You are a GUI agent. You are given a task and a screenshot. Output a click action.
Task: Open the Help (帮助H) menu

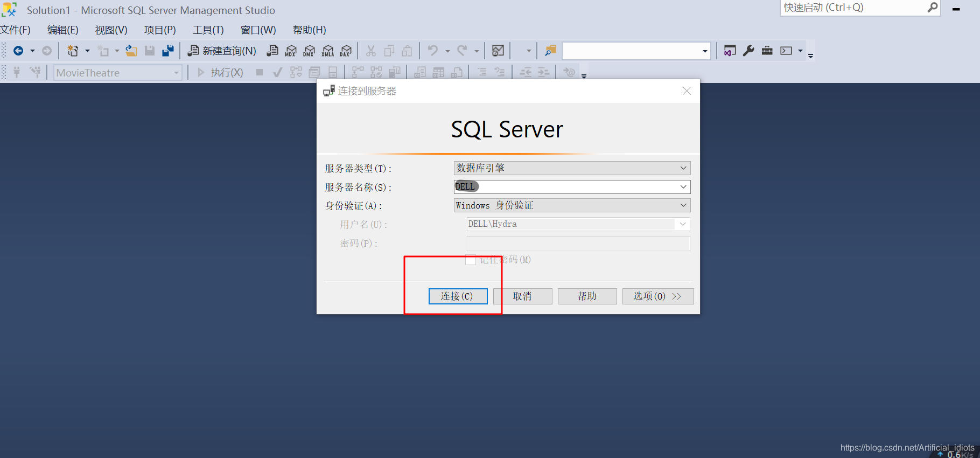(x=310, y=30)
